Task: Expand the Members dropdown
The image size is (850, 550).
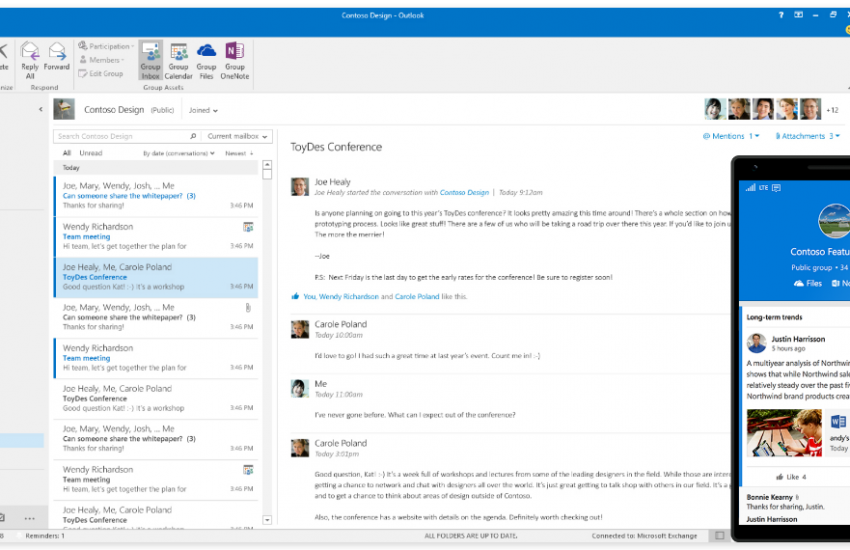Action: point(102,60)
